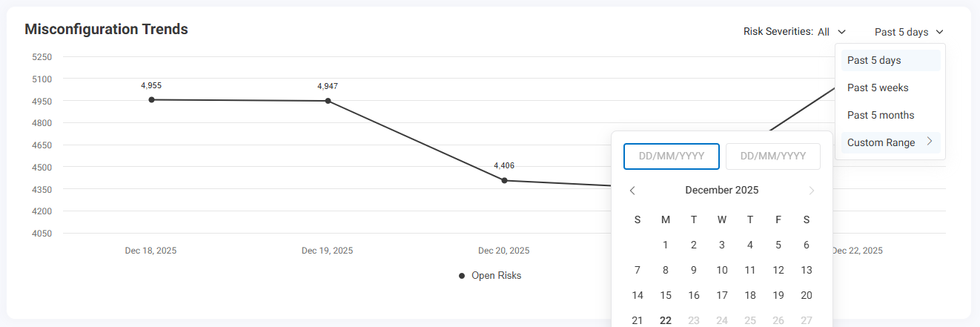Select Past 5 weeks option
This screenshot has width=980, height=327.
[878, 87]
